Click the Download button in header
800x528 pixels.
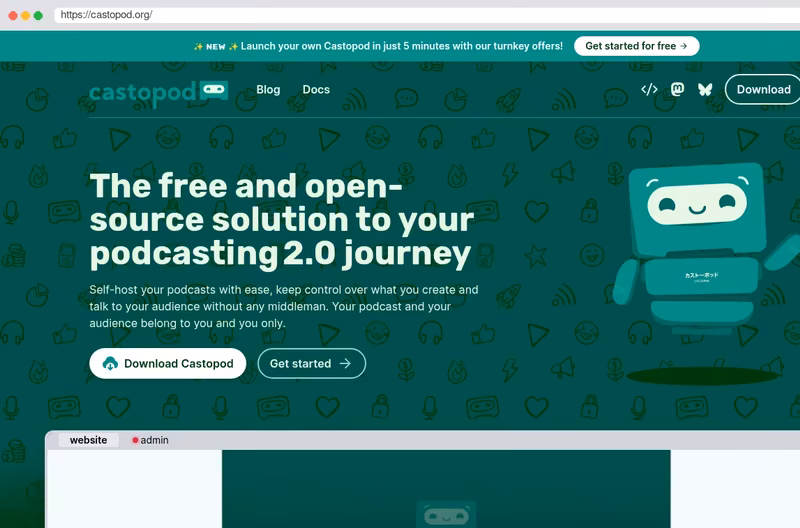click(763, 89)
